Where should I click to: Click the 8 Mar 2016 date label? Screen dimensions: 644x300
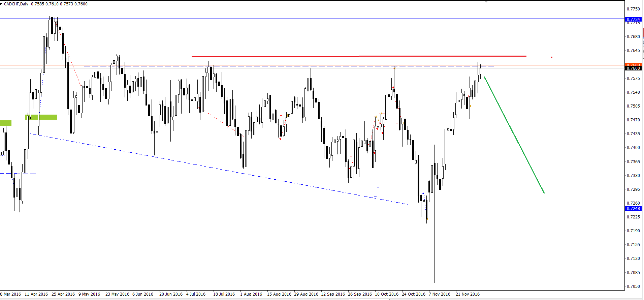tap(10, 294)
